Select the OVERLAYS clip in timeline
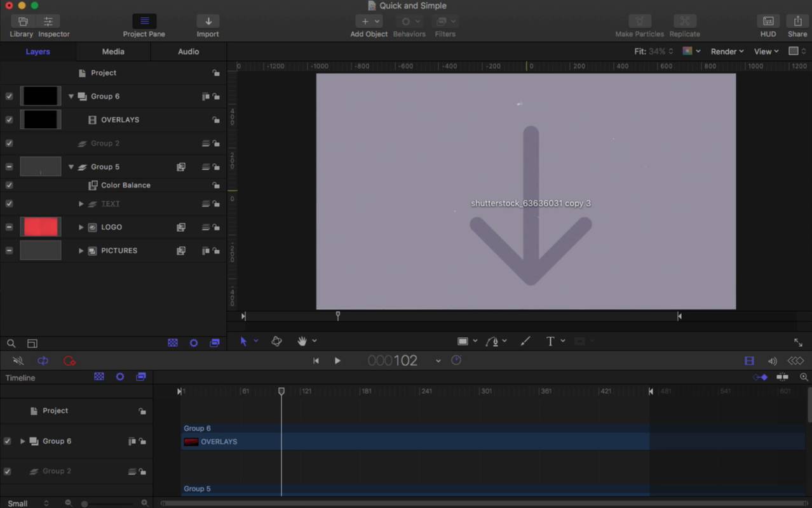Viewport: 812px width, 508px height. click(x=416, y=441)
